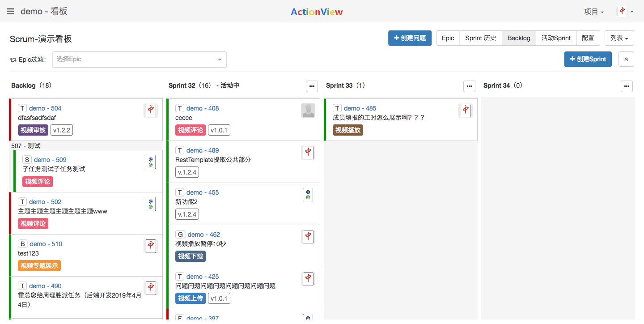Collapse header with double-chevron up button

[626, 59]
